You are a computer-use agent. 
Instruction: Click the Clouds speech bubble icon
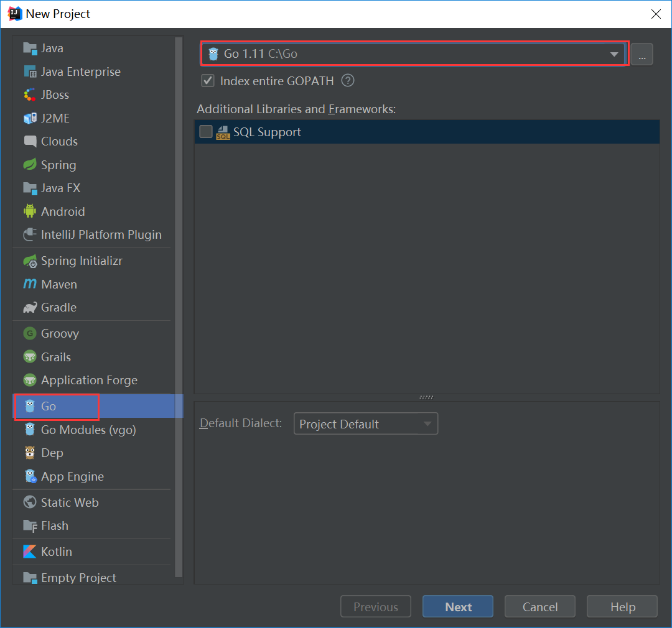pos(30,141)
